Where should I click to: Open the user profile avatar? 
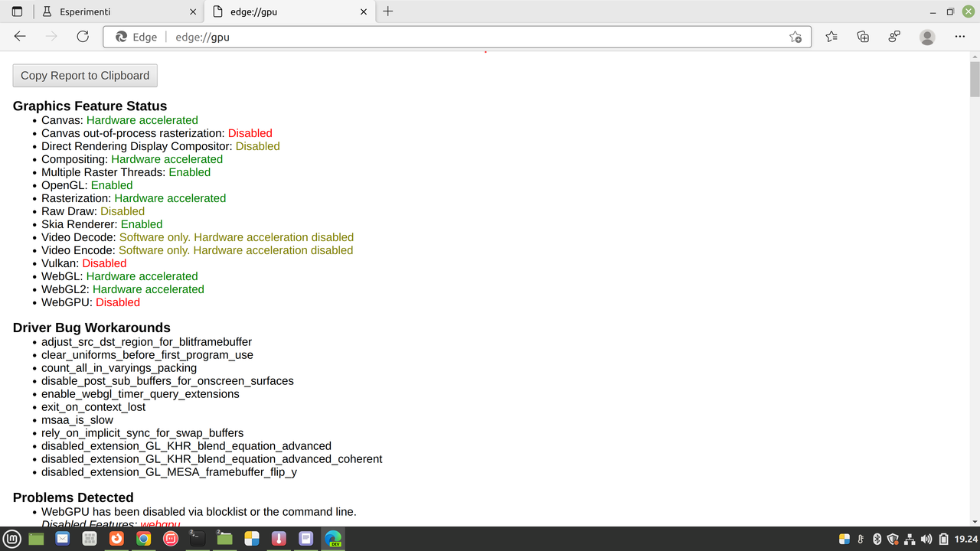coord(927,37)
